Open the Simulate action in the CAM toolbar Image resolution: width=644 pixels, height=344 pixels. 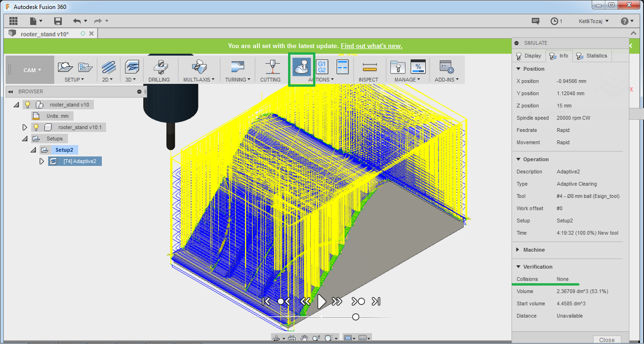[x=302, y=67]
